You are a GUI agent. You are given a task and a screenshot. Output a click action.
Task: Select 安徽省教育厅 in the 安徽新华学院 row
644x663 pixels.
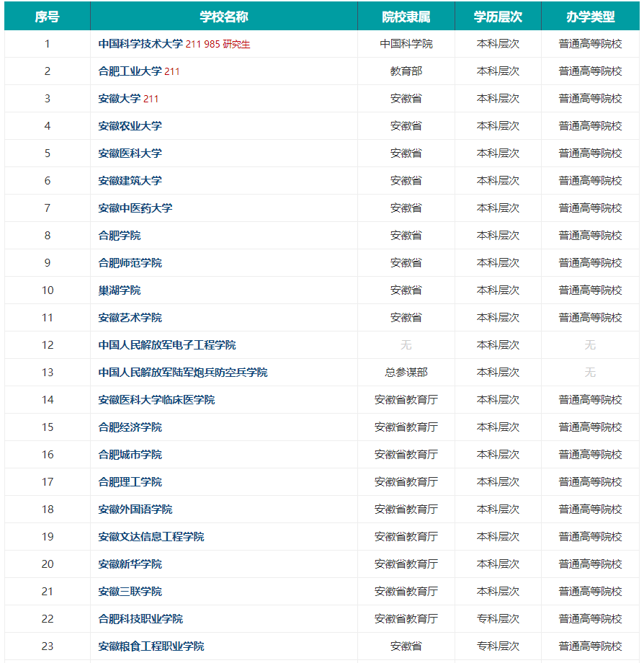coord(406,564)
